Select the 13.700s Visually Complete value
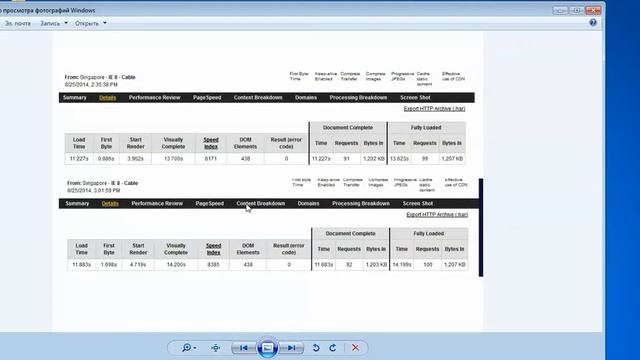This screenshot has width=640, height=360. (x=173, y=159)
